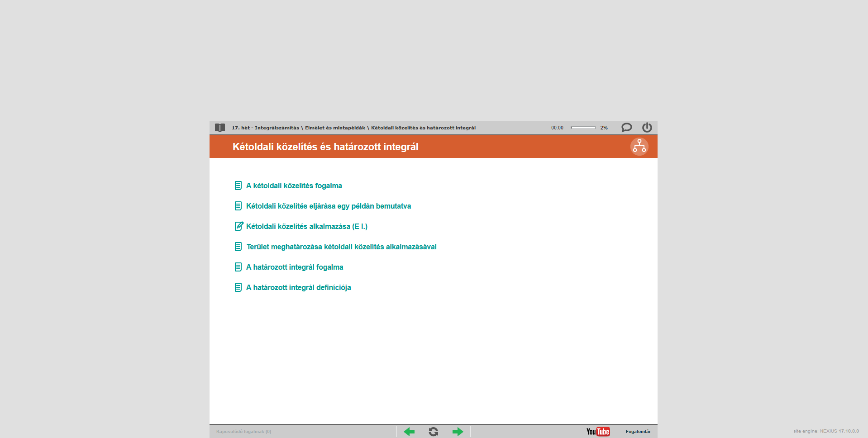
Task: Click the pencil exercise icon beside 'alkalmazása (E I.)'
Action: click(238, 226)
